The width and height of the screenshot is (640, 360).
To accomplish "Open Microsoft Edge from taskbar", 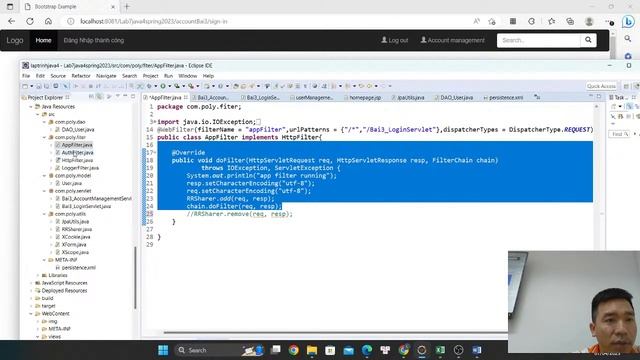I will point(367,350).
